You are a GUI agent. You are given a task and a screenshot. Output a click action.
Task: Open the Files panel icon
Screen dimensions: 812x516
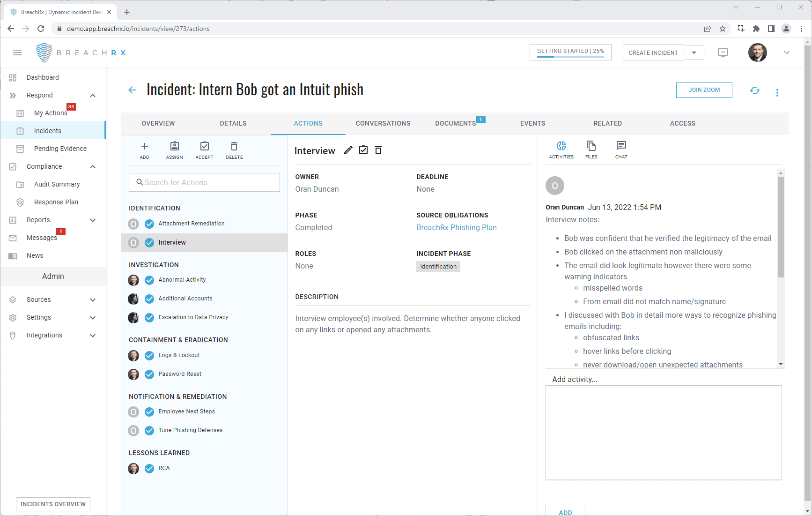(591, 146)
